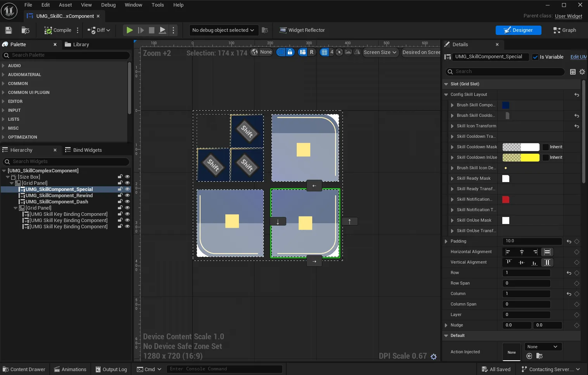Viewport: 588px width, 375px height.
Task: Open the Screen Size dropdown
Action: coord(380,52)
